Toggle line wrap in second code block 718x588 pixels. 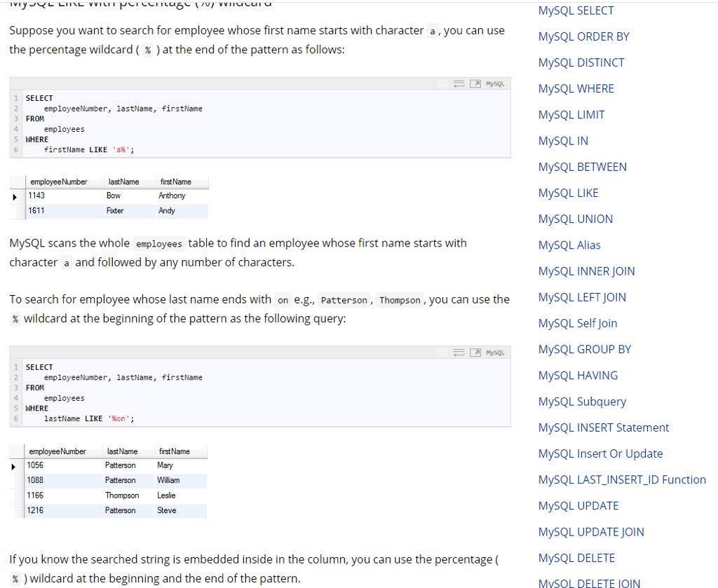[459, 353]
